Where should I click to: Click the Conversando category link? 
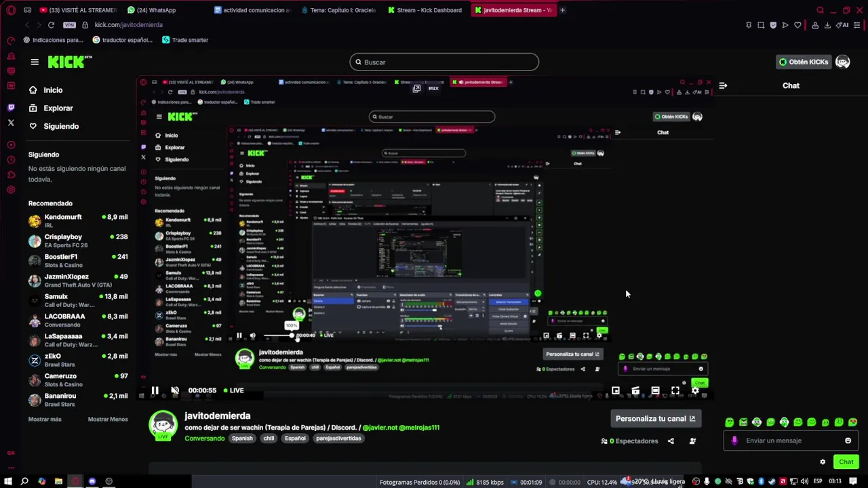[205, 439]
